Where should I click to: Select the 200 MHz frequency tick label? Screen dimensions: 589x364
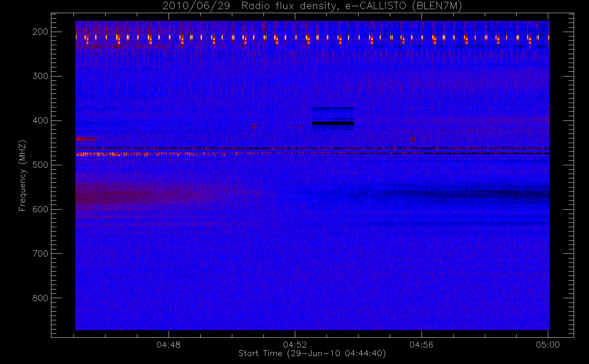(x=40, y=32)
